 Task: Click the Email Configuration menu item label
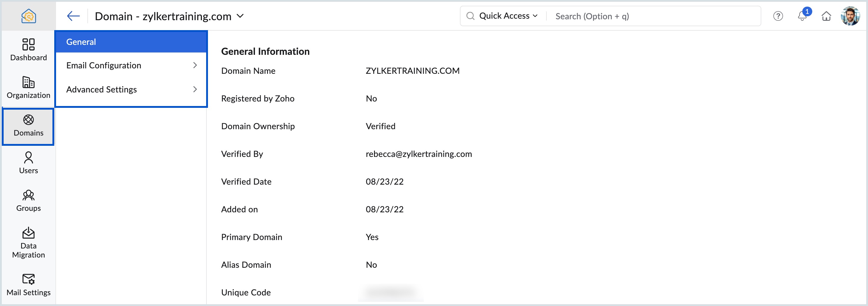click(104, 65)
